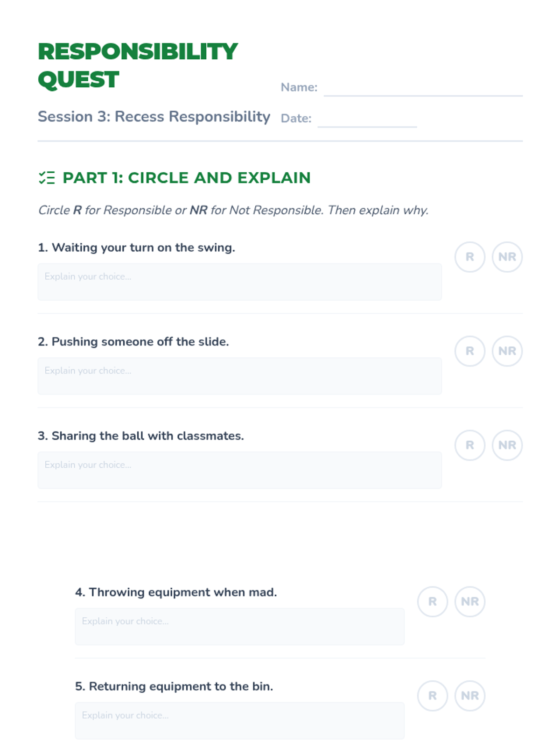
Task: Pick NR for returning equipment to the bin
Action: click(470, 696)
